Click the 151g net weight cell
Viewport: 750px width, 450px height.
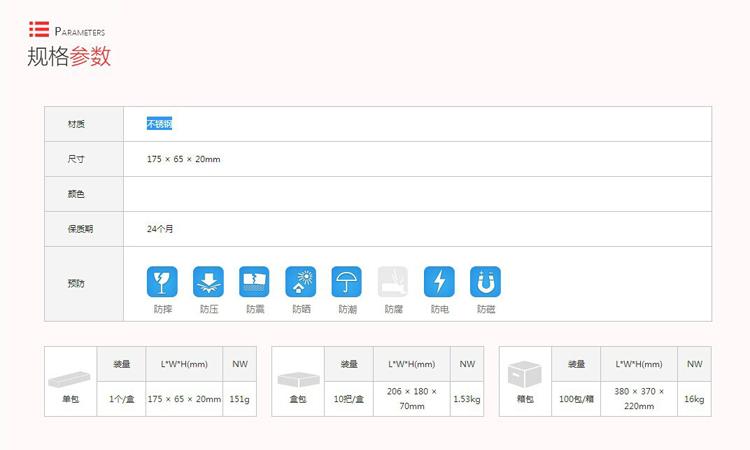click(240, 399)
